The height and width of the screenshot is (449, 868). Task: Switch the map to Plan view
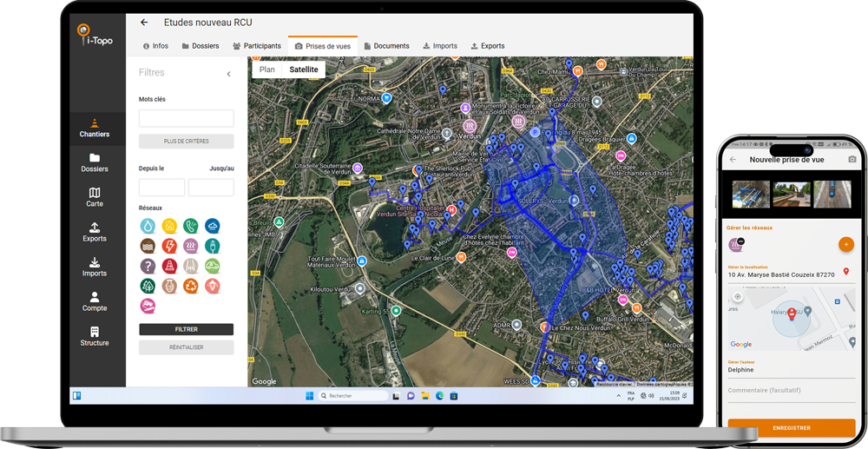click(267, 69)
